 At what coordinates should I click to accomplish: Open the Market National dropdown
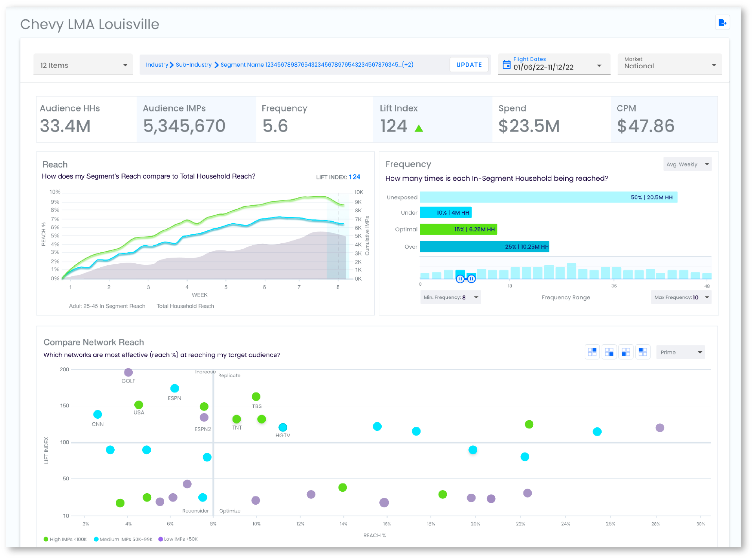(670, 64)
